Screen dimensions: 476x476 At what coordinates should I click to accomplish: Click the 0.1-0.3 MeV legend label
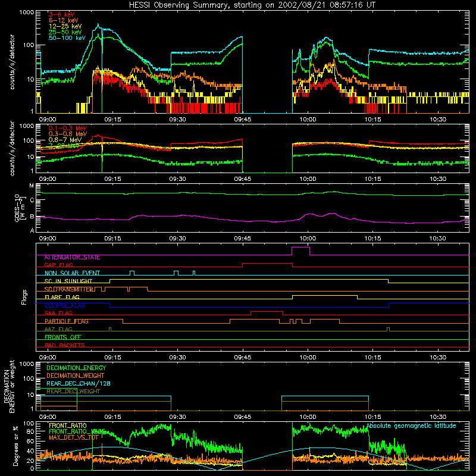point(68,128)
